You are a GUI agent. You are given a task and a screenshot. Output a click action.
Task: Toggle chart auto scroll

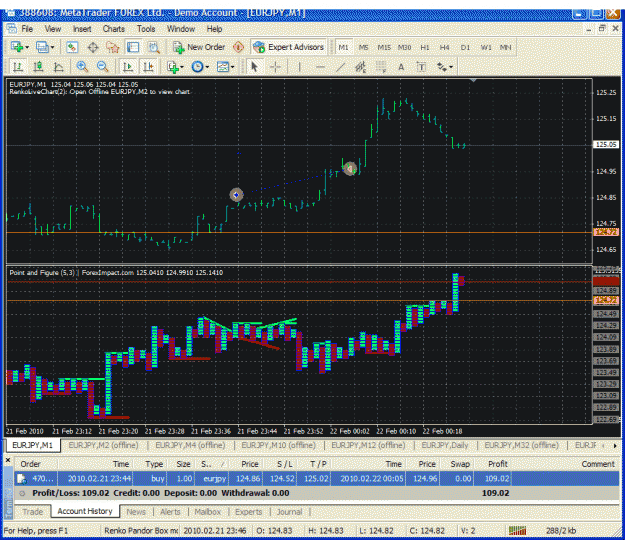click(128, 67)
